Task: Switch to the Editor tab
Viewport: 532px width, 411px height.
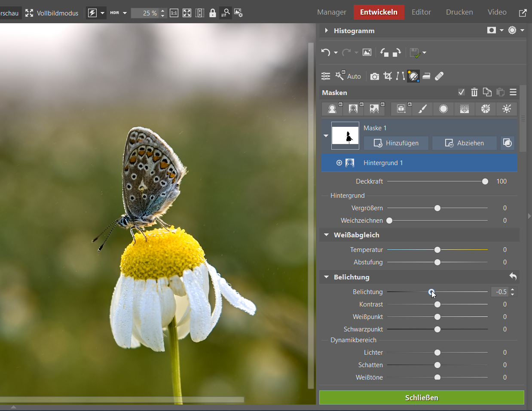Action: pos(421,12)
